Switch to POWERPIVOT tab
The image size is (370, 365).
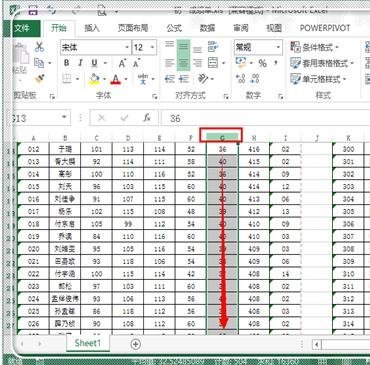pyautogui.click(x=325, y=28)
